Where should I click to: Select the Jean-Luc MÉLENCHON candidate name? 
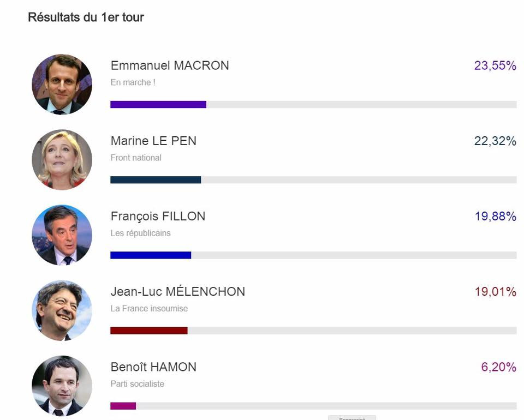[178, 291]
